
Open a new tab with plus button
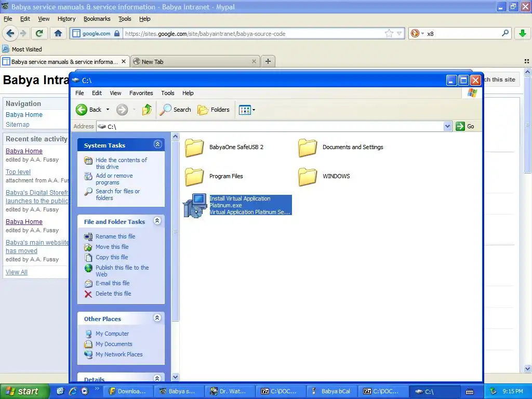pos(268,61)
